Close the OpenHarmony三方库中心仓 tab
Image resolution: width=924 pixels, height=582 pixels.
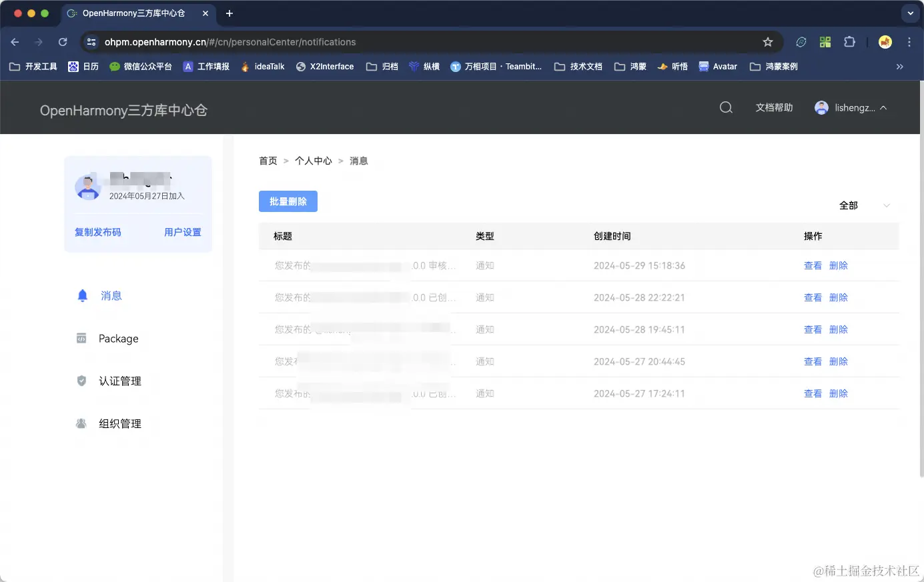click(205, 13)
